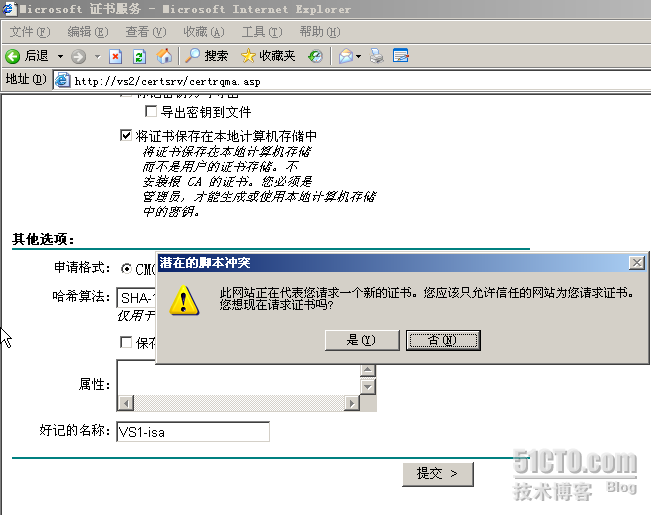Click attributes box scroll up arrow
651x515 pixels.
(367, 369)
